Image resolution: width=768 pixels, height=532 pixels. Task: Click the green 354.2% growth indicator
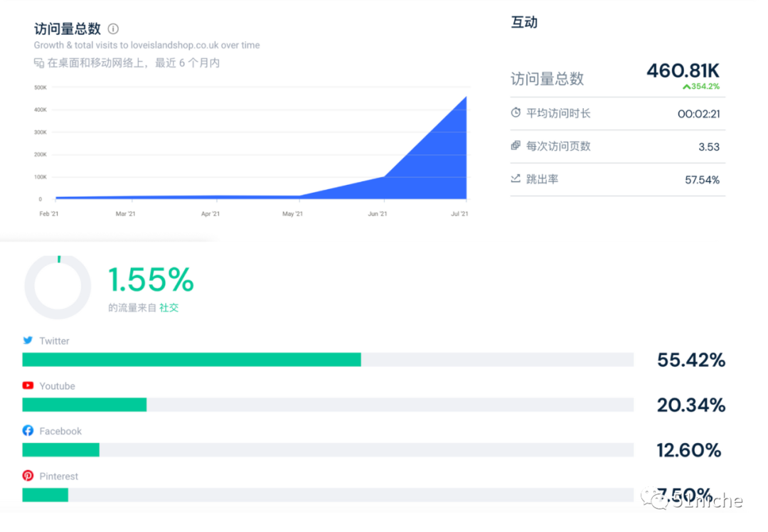pos(700,87)
